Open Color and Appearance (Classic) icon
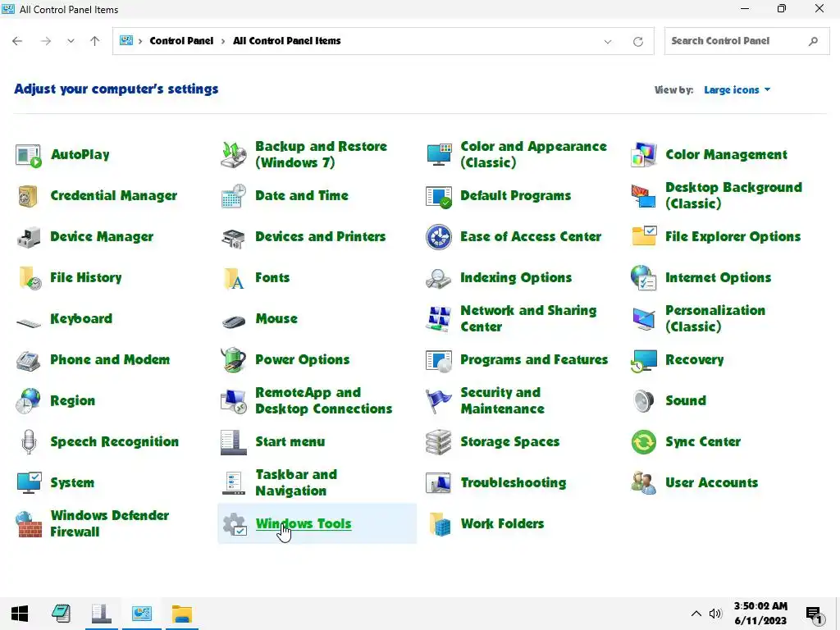Viewport: 840px width, 630px height. coord(439,155)
